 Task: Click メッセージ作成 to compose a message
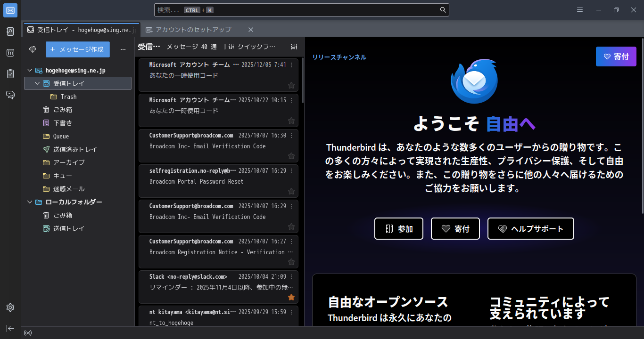(78, 49)
